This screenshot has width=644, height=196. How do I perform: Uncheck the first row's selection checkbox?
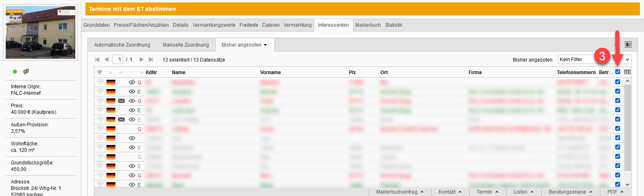pos(618,82)
